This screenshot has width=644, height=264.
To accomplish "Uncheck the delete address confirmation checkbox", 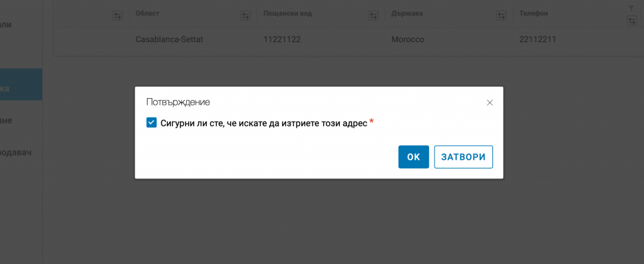I will coord(151,123).
